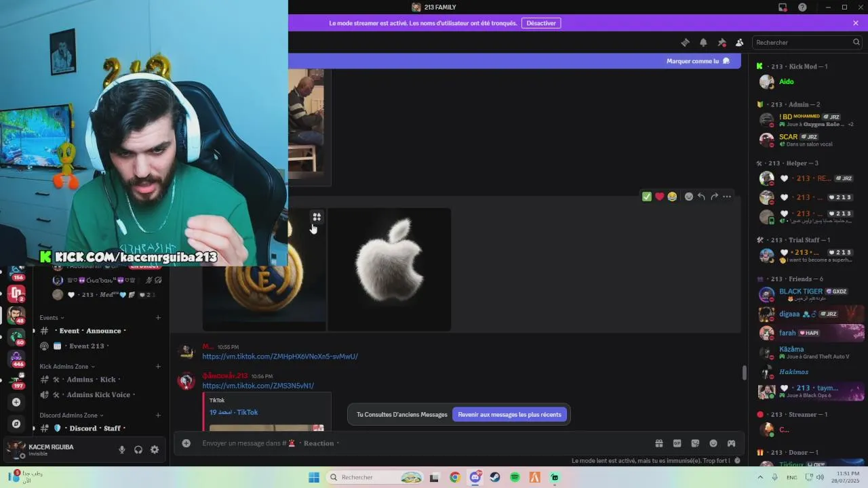Open User Settings gear
The height and width of the screenshot is (488, 868).
point(155,449)
